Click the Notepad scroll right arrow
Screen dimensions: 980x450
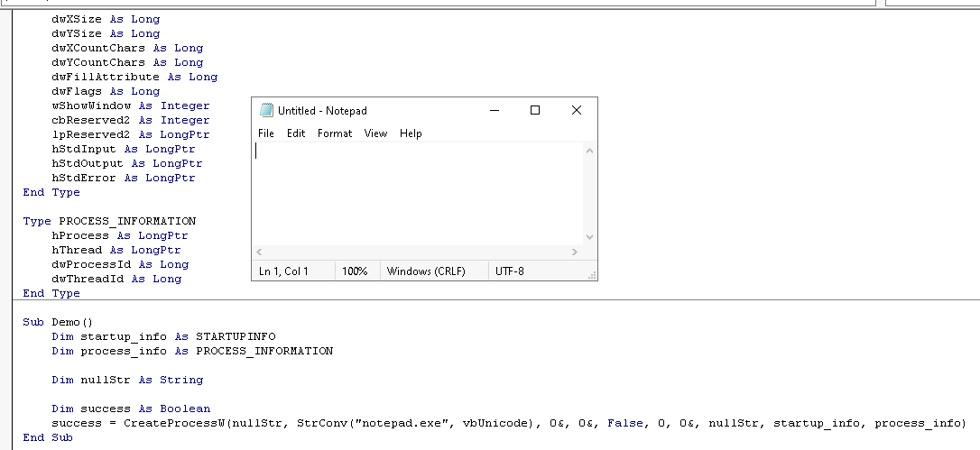[575, 253]
